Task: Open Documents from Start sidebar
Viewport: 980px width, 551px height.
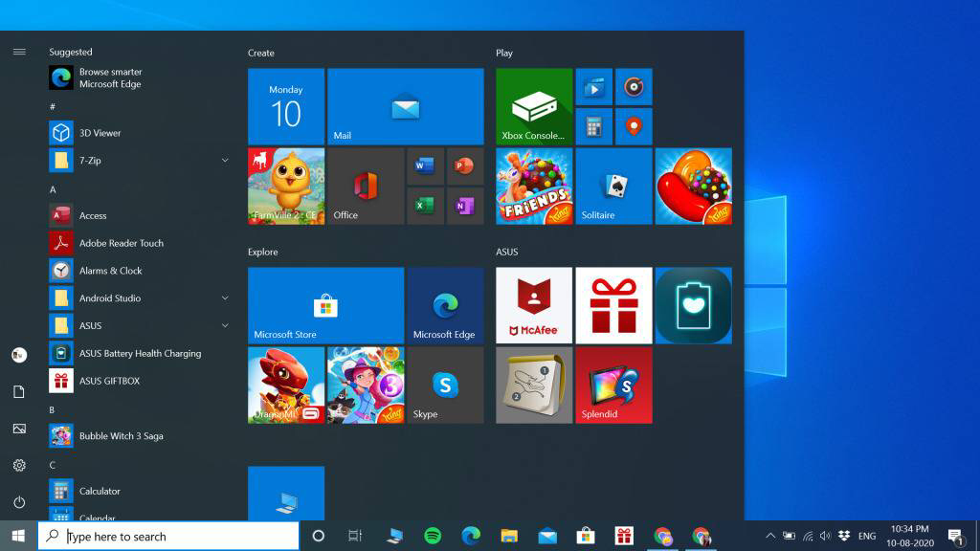Action: coord(19,391)
